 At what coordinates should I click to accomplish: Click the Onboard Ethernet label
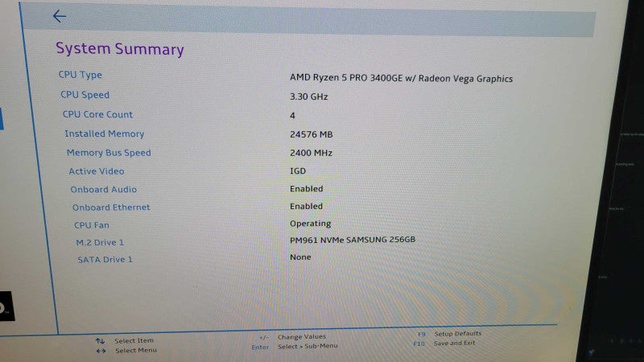pos(111,208)
